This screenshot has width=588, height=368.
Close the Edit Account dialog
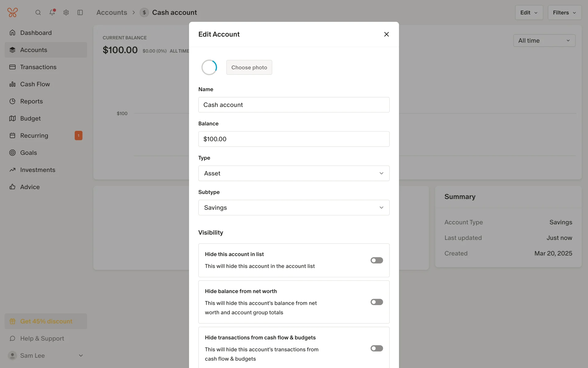click(x=386, y=34)
